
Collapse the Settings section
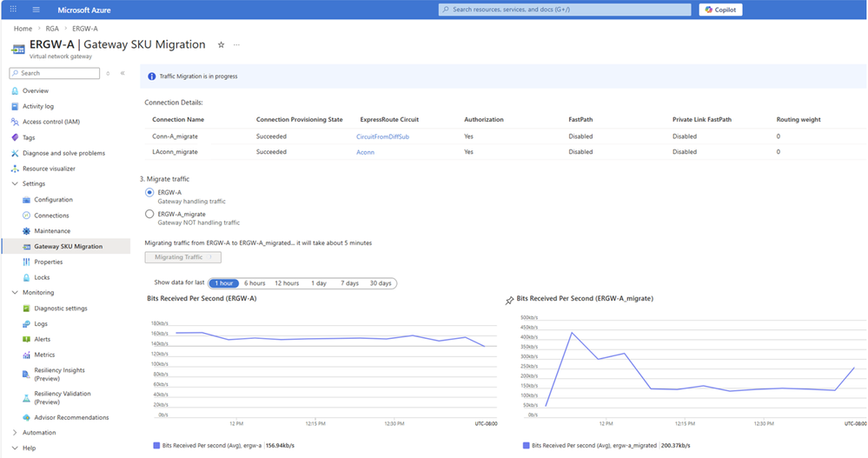15,184
